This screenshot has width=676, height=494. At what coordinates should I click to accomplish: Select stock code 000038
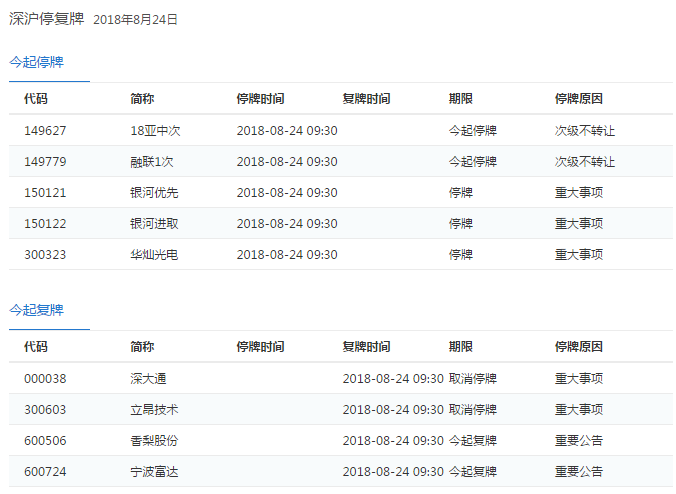coord(45,379)
